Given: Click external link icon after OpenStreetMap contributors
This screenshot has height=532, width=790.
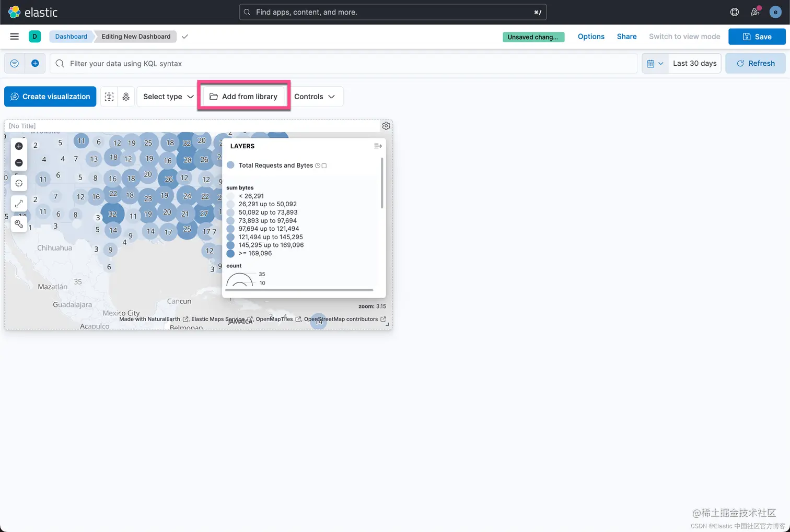Looking at the screenshot, I should 383,319.
